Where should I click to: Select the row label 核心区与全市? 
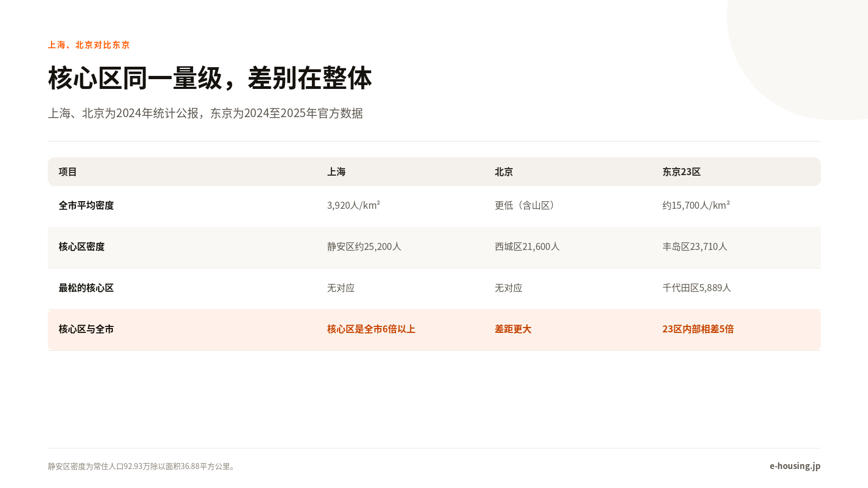[86, 329]
